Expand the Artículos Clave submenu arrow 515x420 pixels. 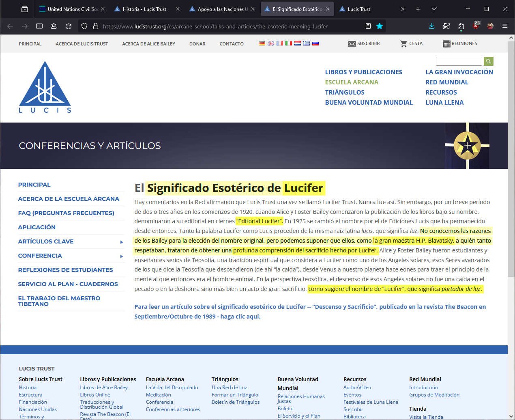pyautogui.click(x=121, y=242)
